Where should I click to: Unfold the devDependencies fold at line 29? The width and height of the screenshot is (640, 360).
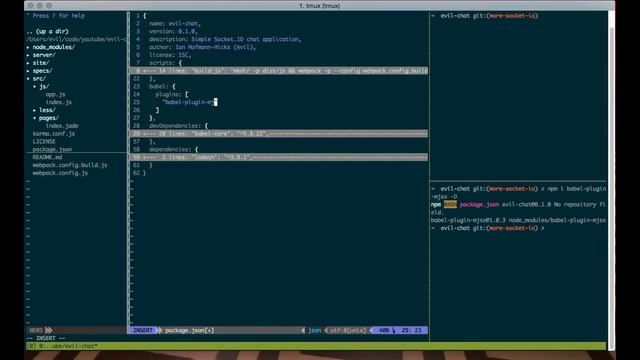click(279, 133)
